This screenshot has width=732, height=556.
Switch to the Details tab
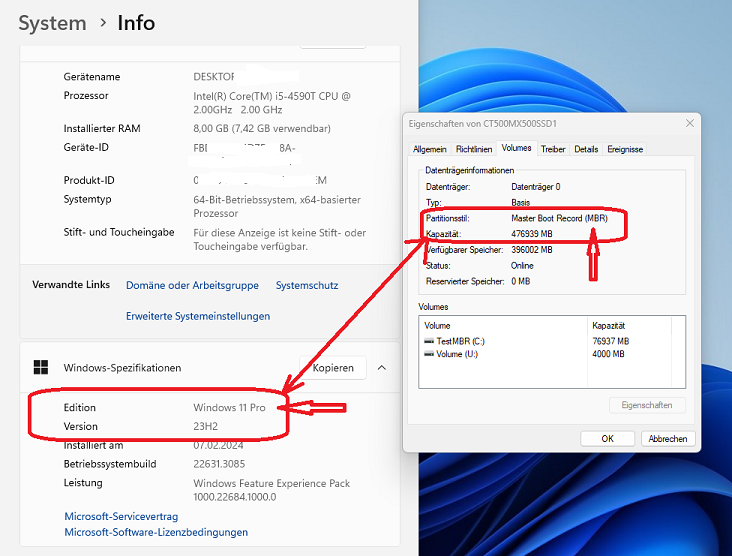[x=586, y=149]
